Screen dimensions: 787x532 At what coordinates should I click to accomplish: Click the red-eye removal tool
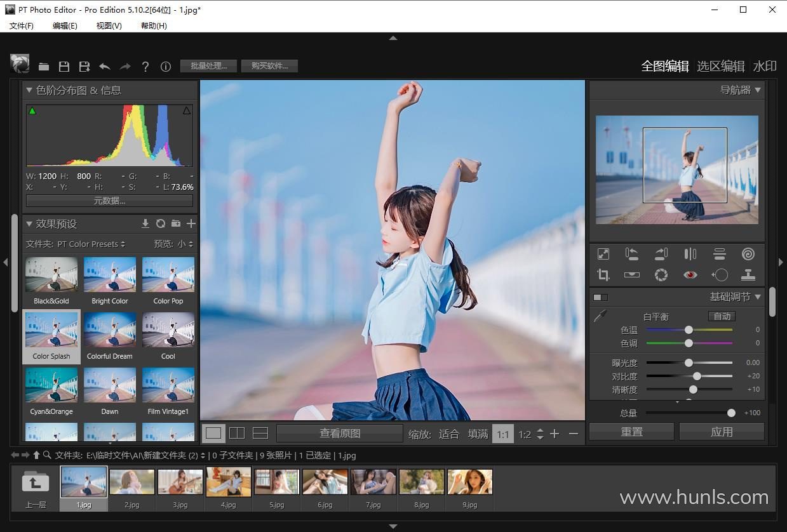[x=690, y=275]
